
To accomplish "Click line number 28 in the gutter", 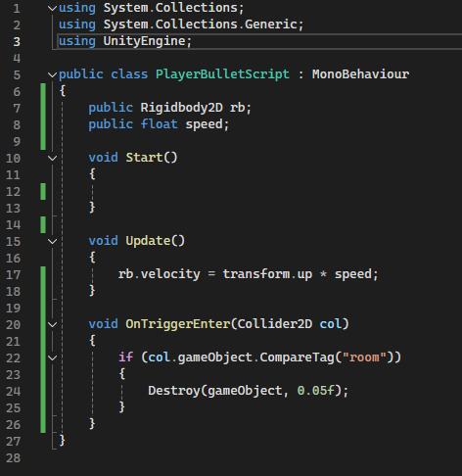I will click(14, 458).
